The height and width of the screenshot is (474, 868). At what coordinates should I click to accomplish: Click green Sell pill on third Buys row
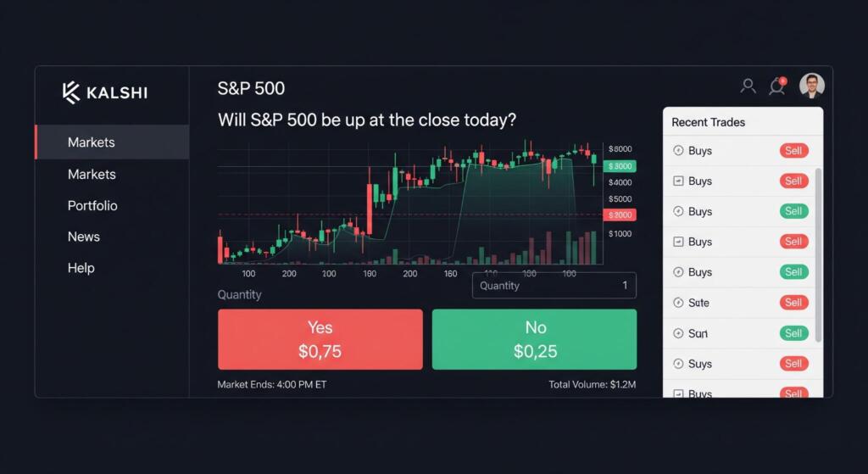click(x=793, y=211)
